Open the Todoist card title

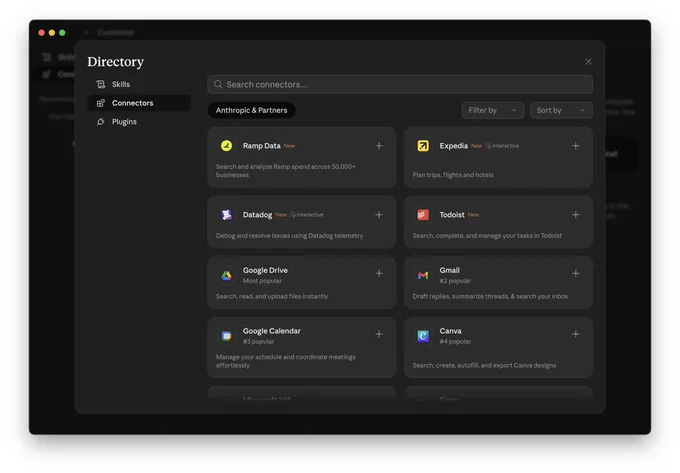pyautogui.click(x=452, y=215)
